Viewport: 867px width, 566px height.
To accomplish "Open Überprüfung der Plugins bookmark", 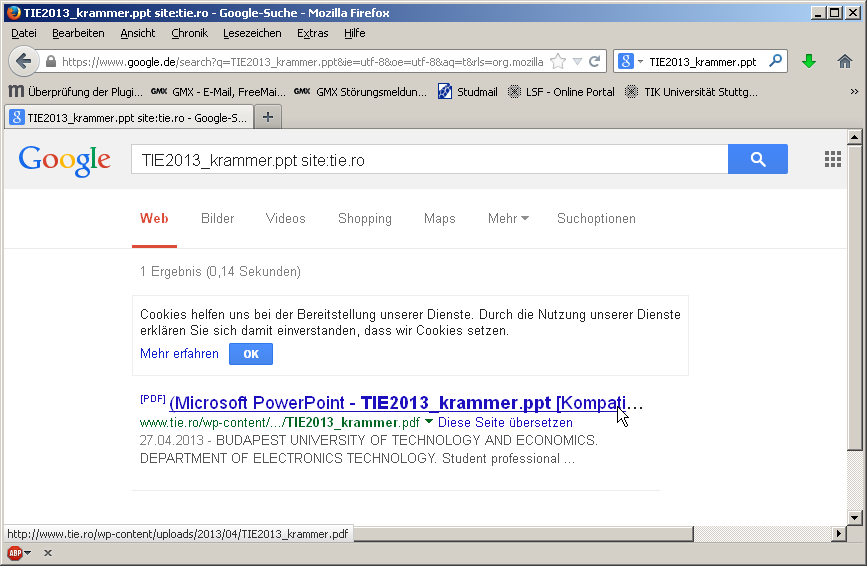I will pos(76,92).
